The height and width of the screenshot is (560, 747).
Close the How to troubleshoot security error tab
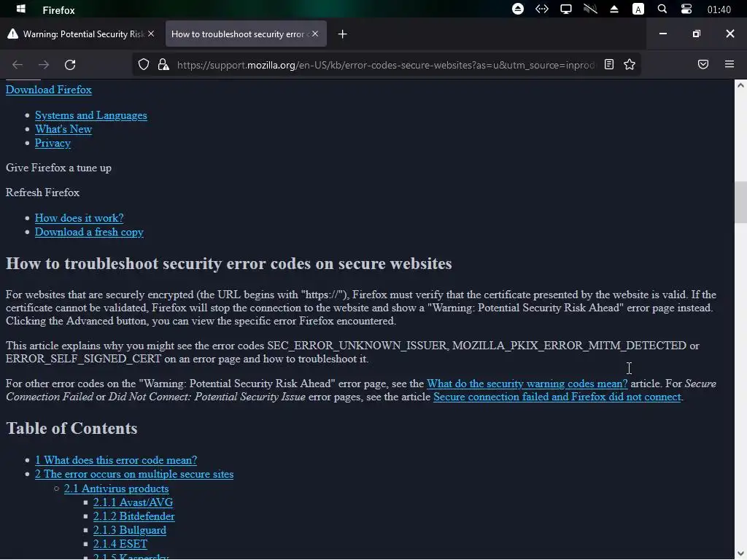click(315, 34)
